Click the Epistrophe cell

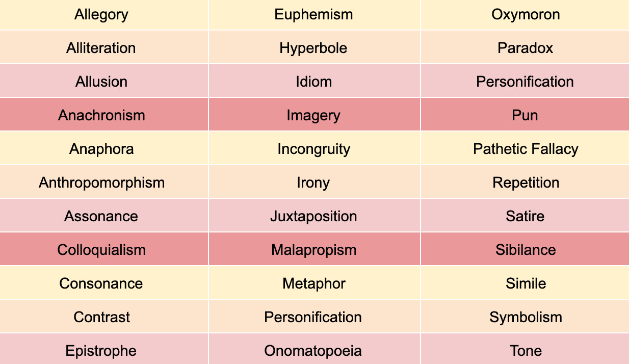(x=104, y=349)
